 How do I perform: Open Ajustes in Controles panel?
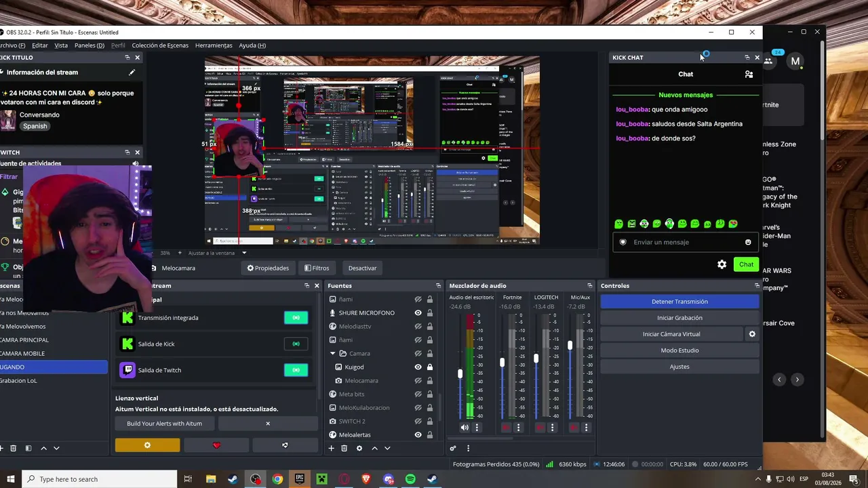coord(679,367)
